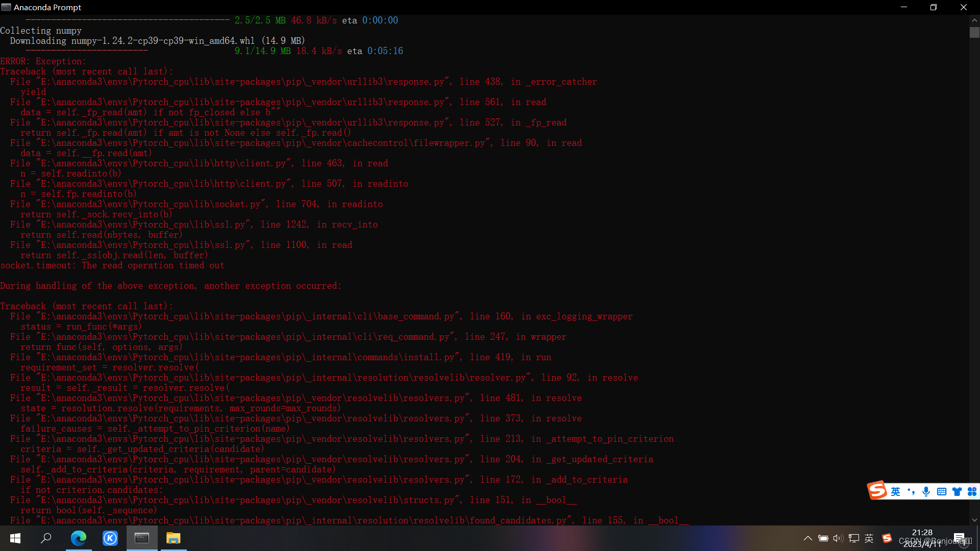Click 'status = run_func(*args)' line
This screenshot has height=551, width=980.
(81, 327)
